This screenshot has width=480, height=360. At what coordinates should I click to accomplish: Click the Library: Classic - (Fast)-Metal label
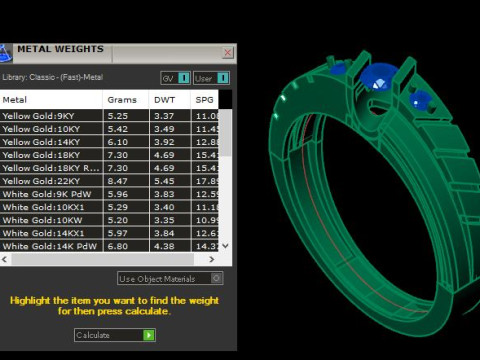point(53,77)
